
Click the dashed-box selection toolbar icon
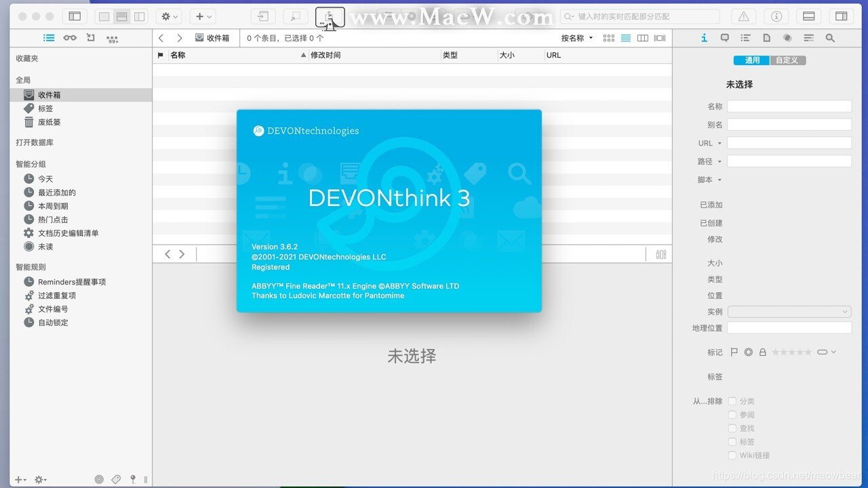pyautogui.click(x=296, y=16)
